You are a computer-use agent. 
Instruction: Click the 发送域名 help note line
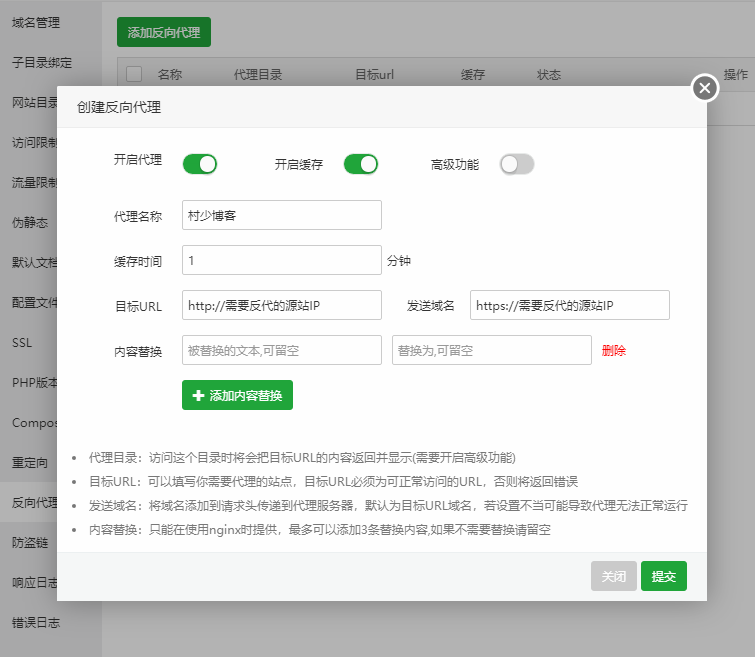[x=388, y=506]
